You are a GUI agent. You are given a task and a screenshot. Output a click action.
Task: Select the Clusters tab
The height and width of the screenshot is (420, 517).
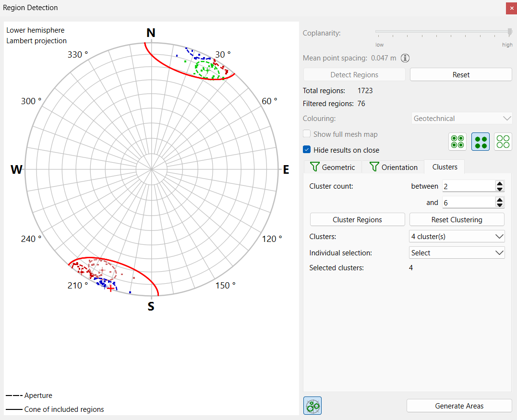[x=445, y=167]
